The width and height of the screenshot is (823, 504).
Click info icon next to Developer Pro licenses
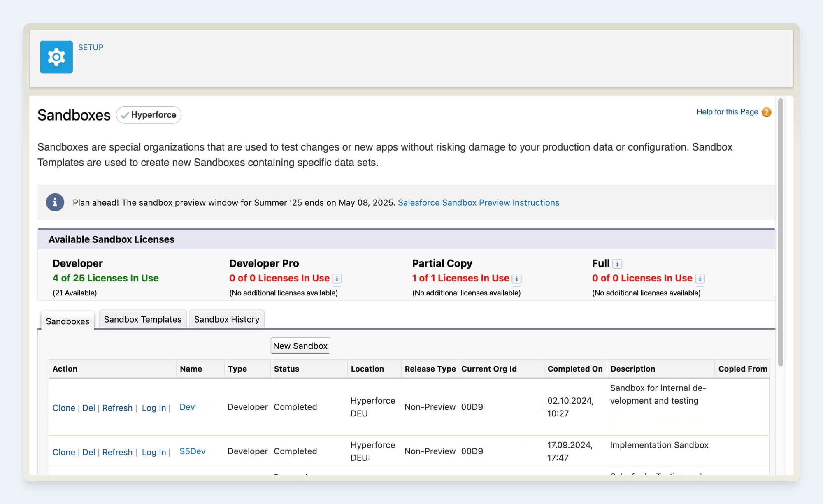[x=337, y=279]
